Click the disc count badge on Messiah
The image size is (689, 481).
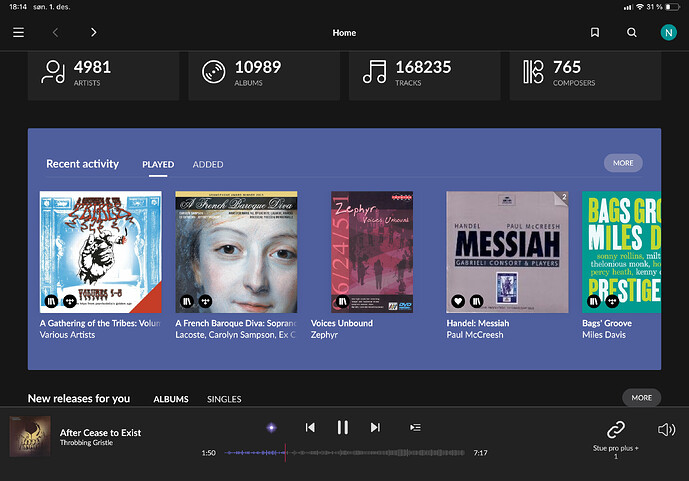[x=564, y=196]
